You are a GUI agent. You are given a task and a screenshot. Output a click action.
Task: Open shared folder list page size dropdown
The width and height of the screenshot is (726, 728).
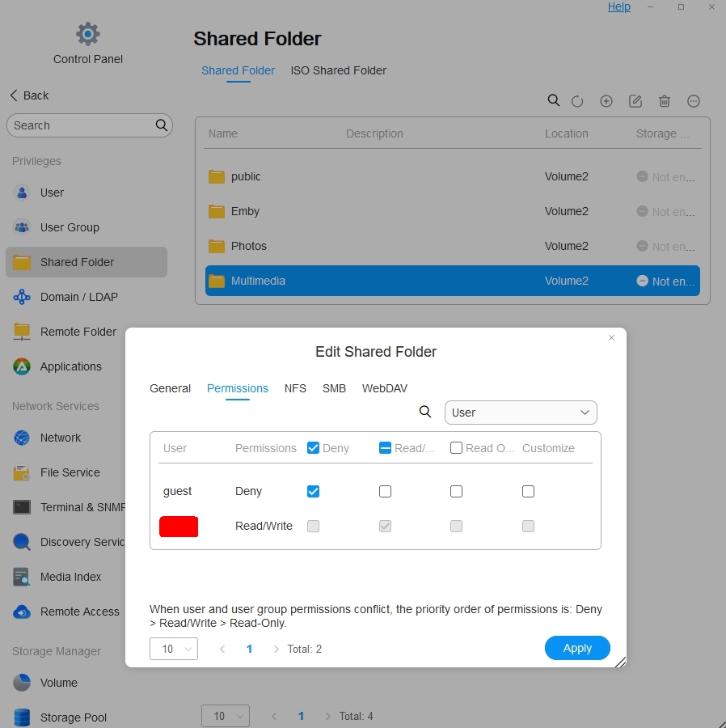(226, 717)
